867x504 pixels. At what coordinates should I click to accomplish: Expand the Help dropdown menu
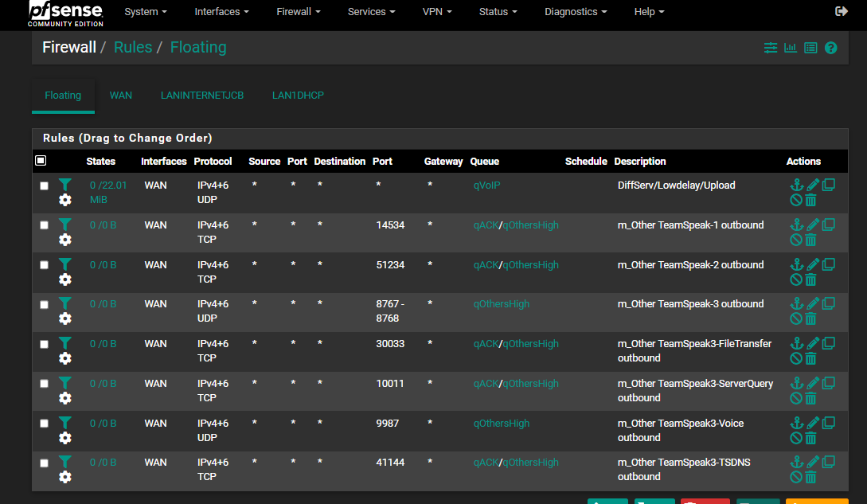click(x=649, y=12)
